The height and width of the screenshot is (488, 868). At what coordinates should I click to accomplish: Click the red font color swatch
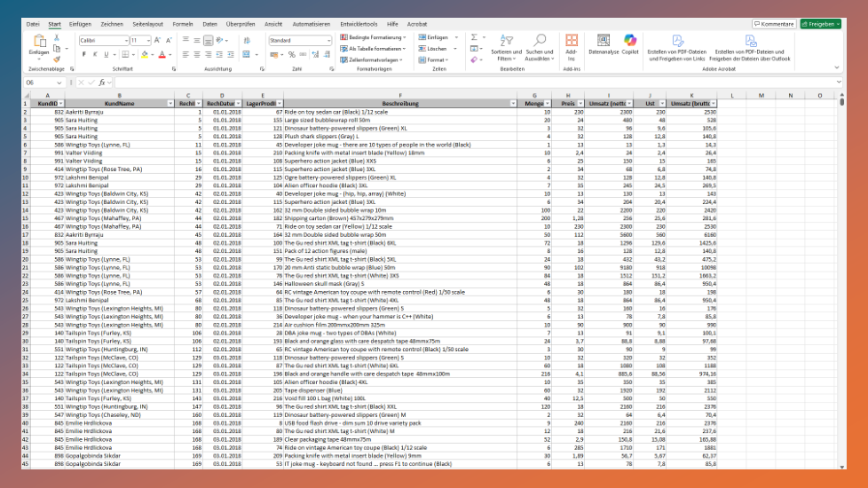click(x=163, y=55)
